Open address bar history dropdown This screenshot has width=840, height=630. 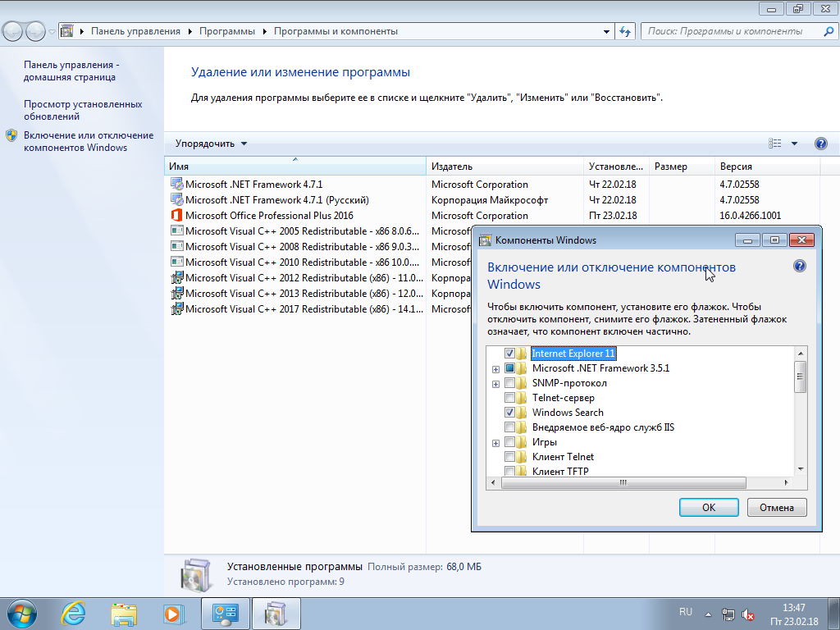coord(606,32)
